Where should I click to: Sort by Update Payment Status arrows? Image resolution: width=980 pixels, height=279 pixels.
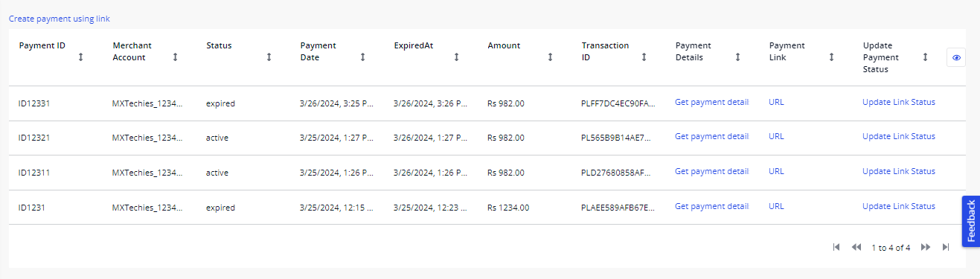point(925,57)
